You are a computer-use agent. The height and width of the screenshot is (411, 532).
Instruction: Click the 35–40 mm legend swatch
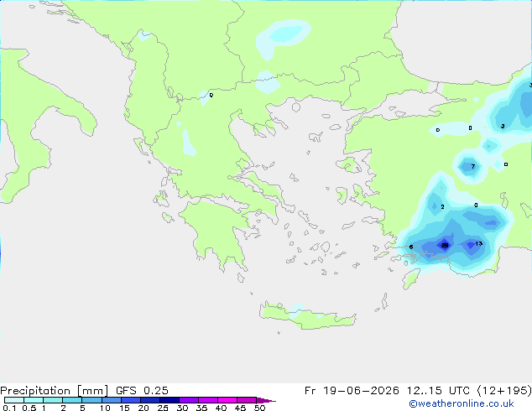click(207, 400)
